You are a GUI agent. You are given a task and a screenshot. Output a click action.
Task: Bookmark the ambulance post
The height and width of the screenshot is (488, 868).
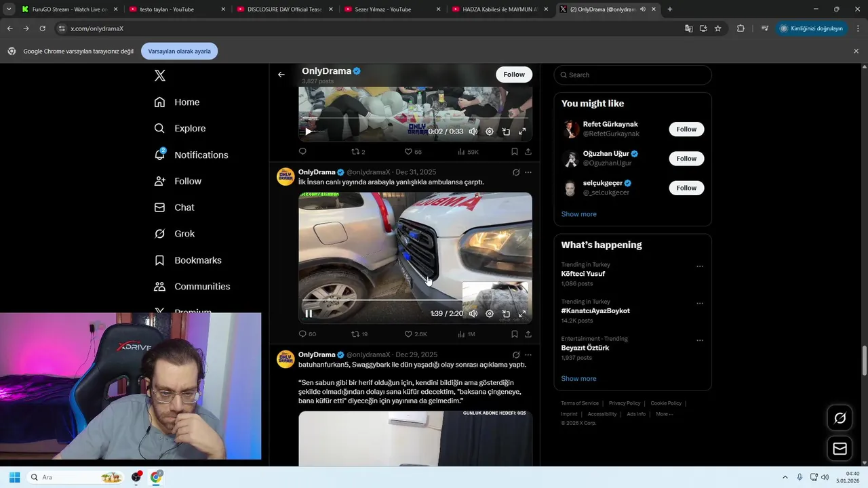click(515, 334)
